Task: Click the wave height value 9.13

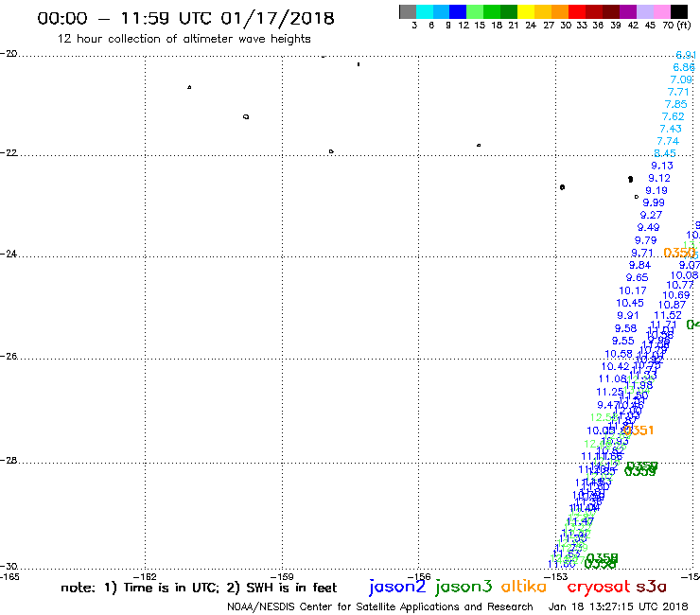Action: tap(662, 166)
